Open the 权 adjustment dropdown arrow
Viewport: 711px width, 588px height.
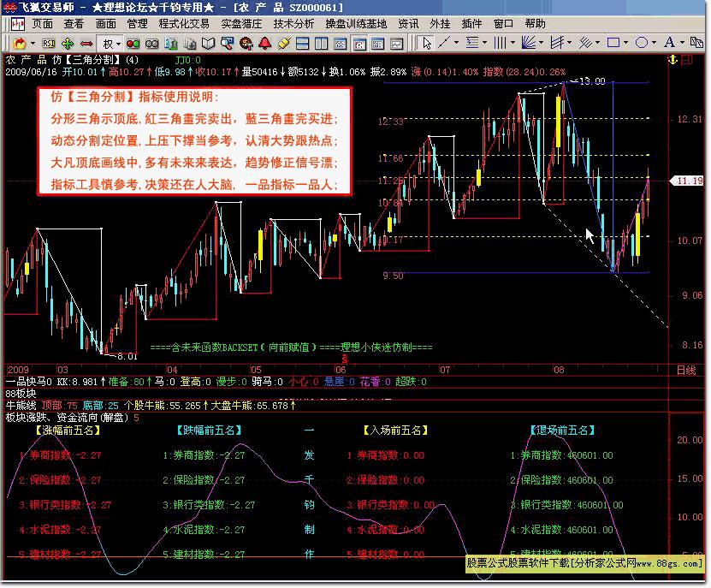[x=117, y=45]
